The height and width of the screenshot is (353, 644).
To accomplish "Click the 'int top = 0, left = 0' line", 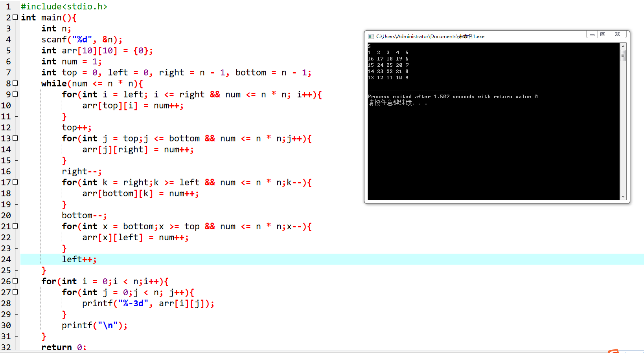I will [176, 72].
